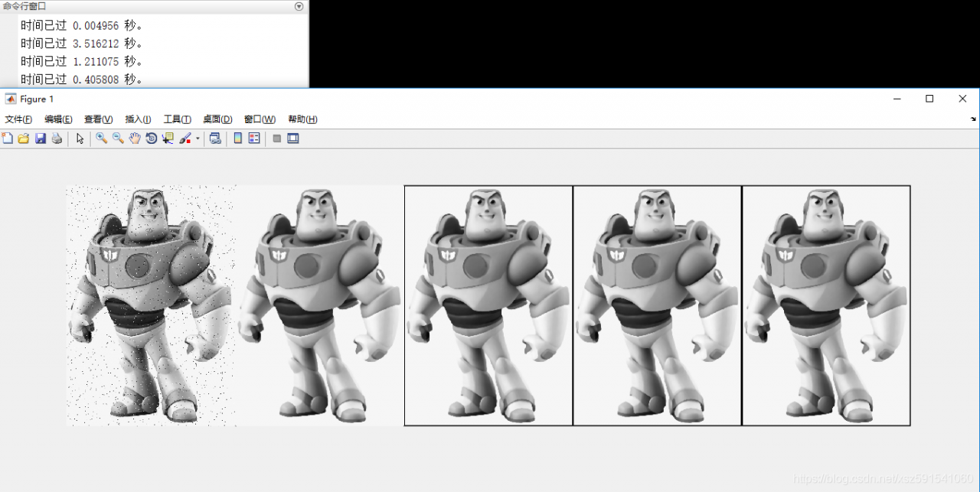
Task: Click the third Buzz Lightyear image
Action: point(488,305)
